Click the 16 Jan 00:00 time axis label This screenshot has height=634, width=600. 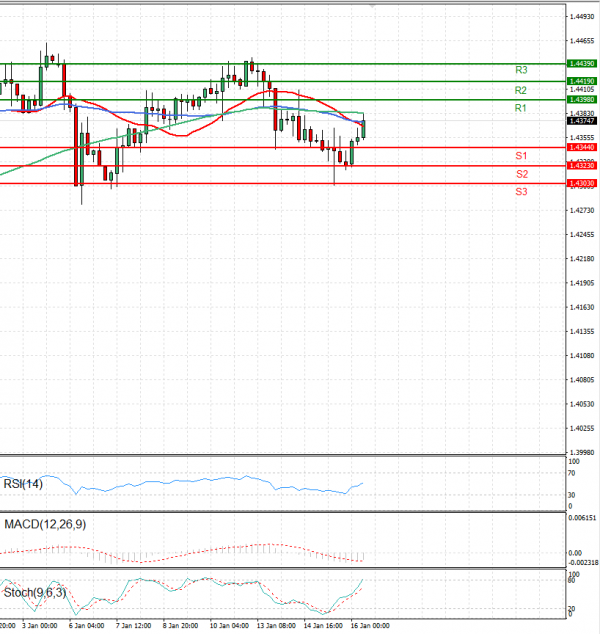click(x=370, y=625)
